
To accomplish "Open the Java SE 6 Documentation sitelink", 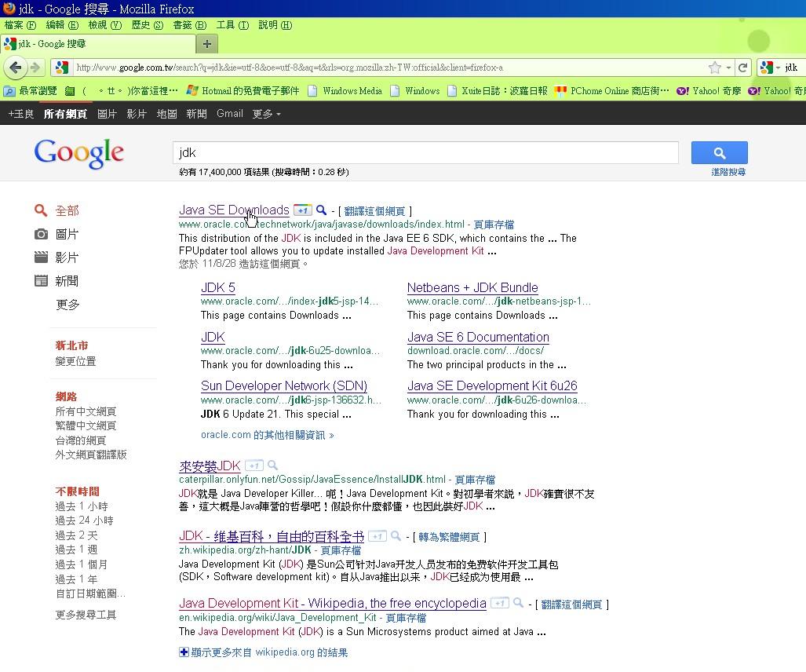I will click(x=478, y=337).
